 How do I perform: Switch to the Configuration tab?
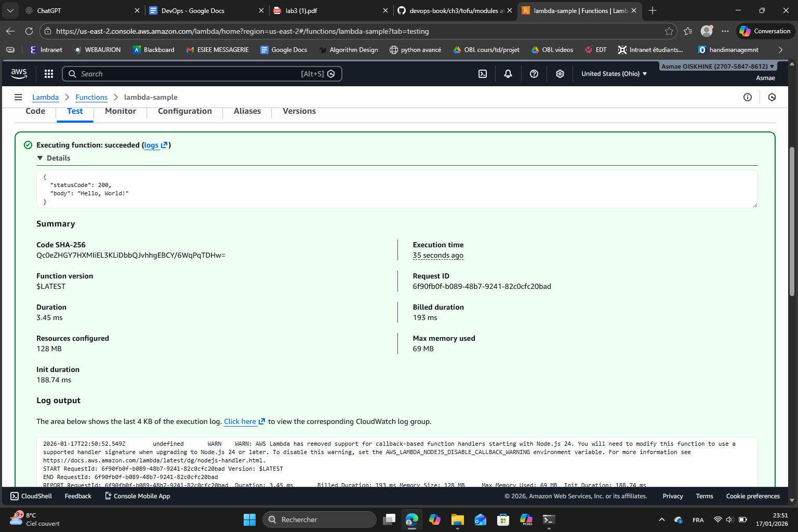click(x=184, y=111)
